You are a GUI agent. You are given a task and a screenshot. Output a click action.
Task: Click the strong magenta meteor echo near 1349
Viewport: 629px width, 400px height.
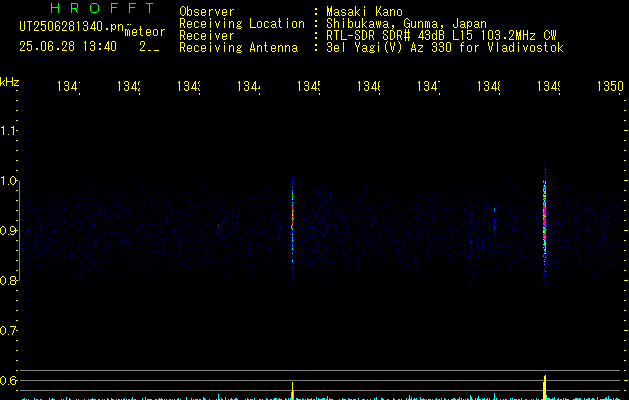545,225
